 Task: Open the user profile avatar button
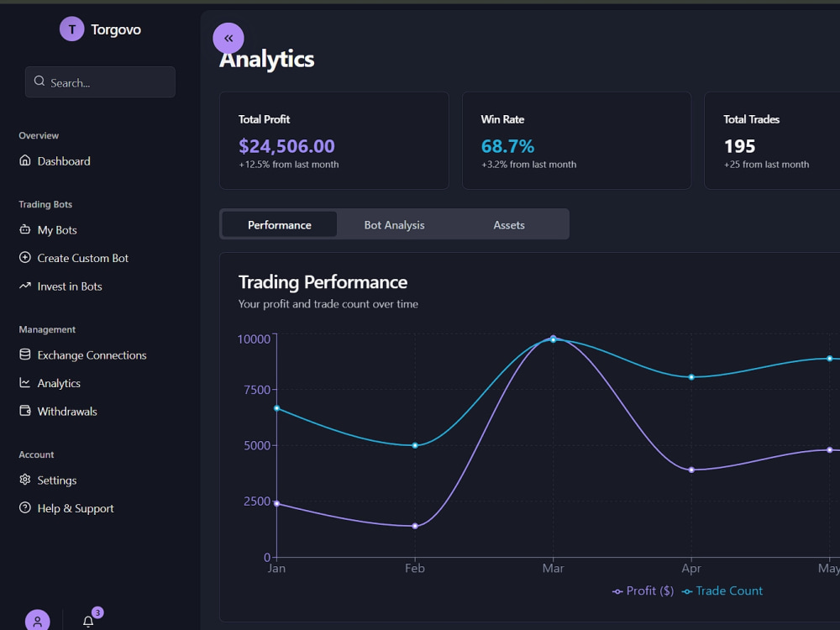click(38, 621)
